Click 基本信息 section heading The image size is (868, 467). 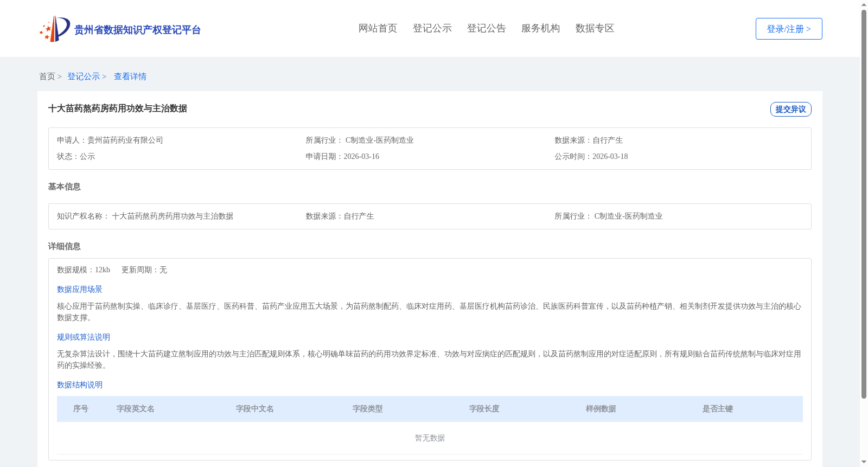65,187
